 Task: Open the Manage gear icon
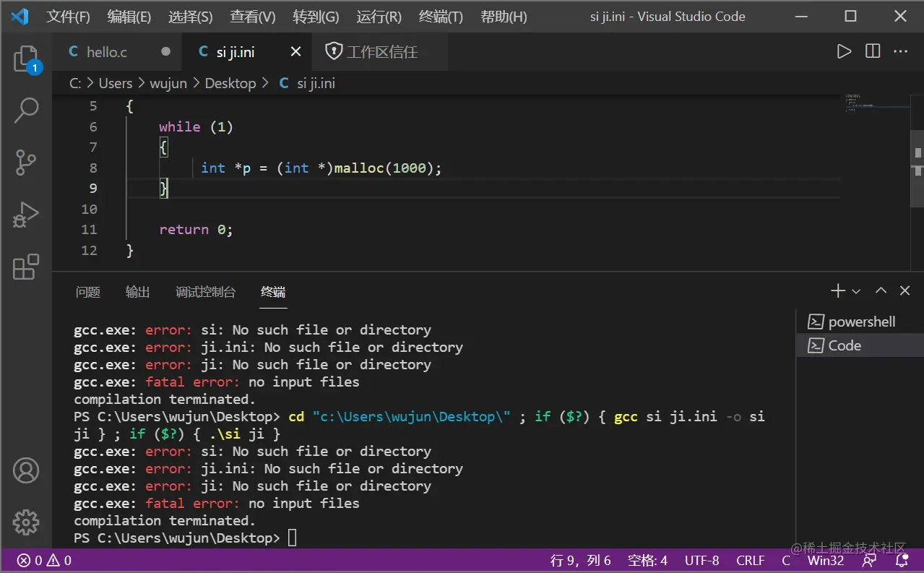coord(26,521)
